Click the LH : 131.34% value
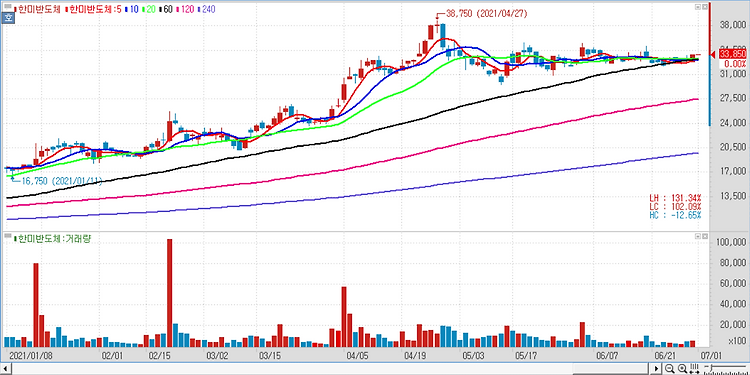The image size is (750, 375). [x=675, y=198]
